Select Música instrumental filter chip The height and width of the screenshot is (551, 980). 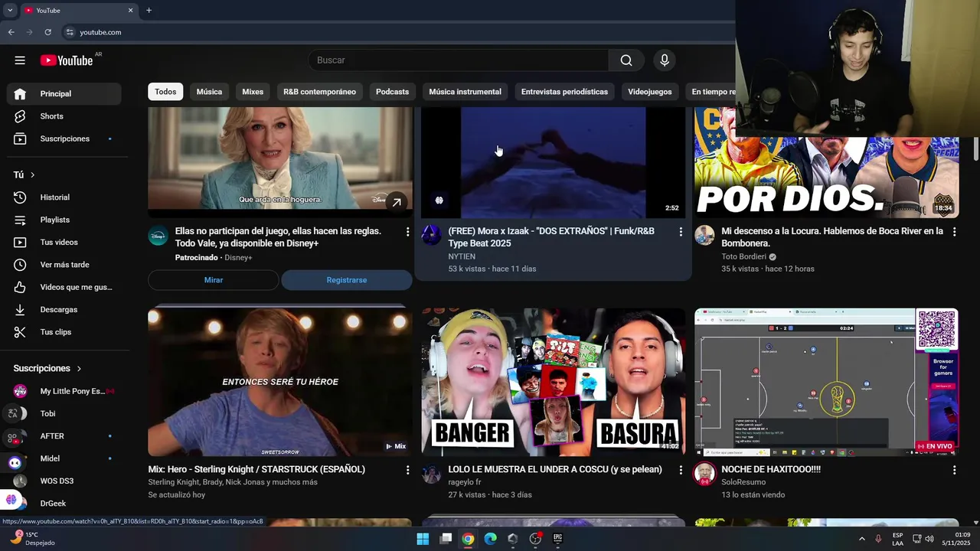(465, 92)
